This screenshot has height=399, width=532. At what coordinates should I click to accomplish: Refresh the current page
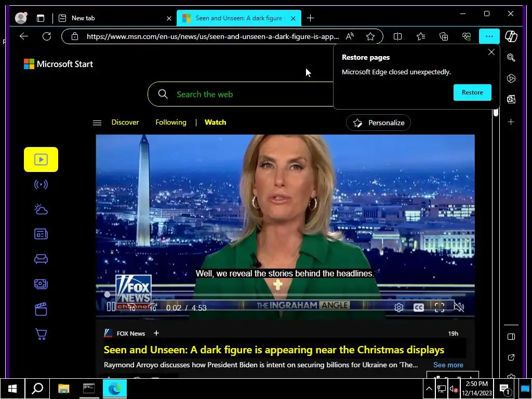point(46,36)
